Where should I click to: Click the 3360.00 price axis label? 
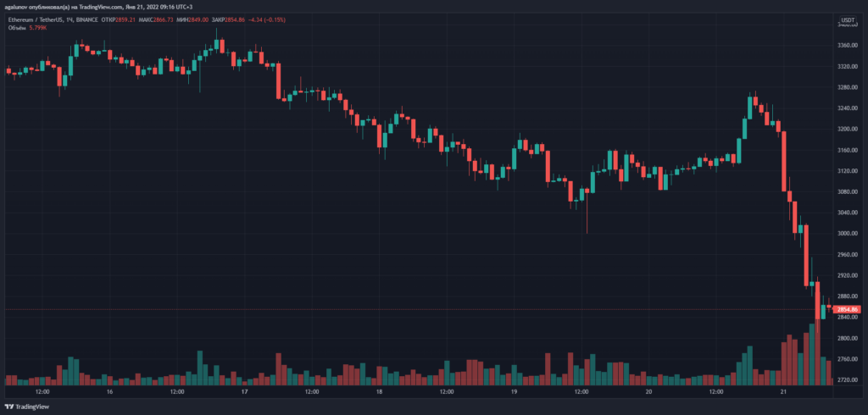coord(848,46)
